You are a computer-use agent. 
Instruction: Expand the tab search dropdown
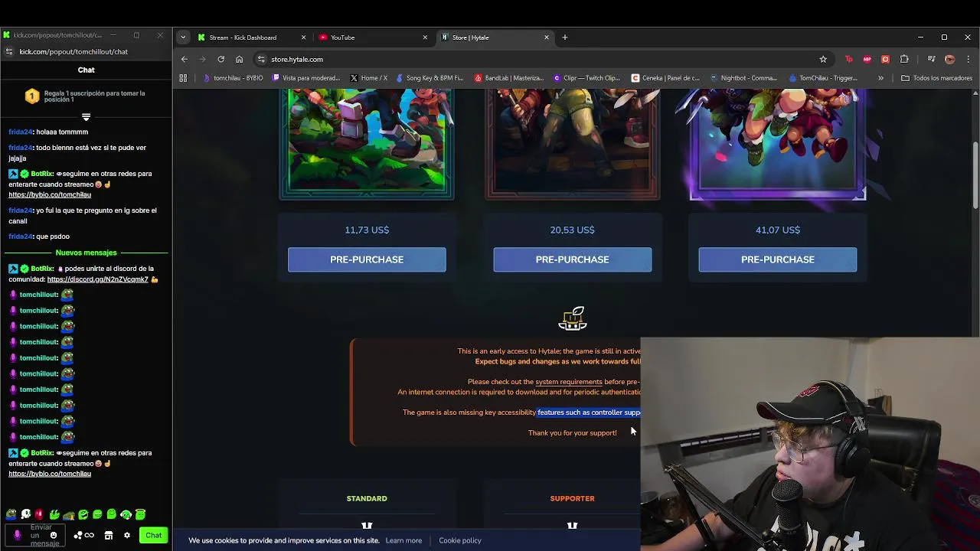click(x=182, y=37)
